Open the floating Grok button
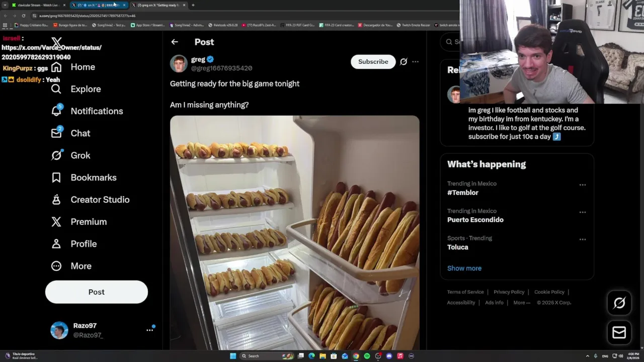The width and height of the screenshot is (644, 362). click(619, 303)
